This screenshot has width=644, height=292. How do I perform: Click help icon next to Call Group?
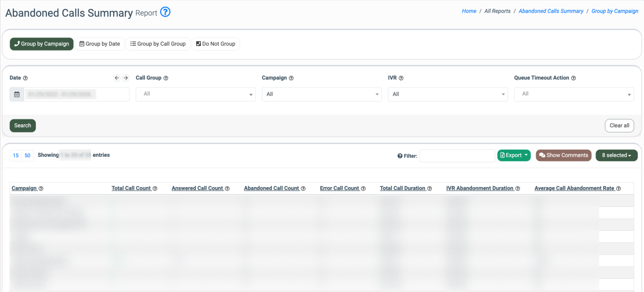tap(166, 78)
